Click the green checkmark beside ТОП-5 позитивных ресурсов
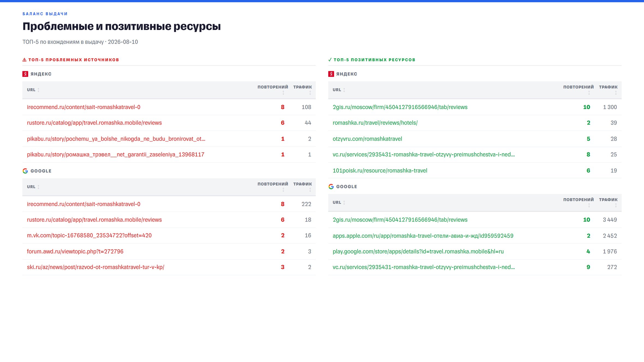The height and width of the screenshot is (362, 644). coord(330,60)
